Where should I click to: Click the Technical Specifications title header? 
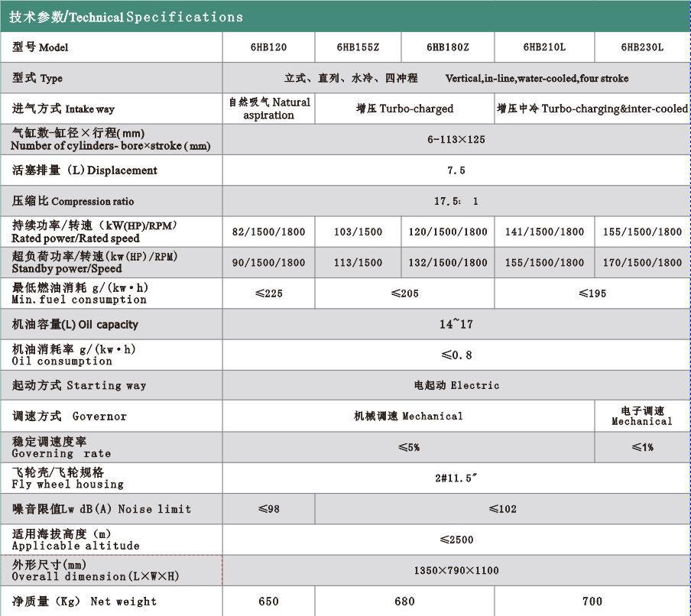pos(128,16)
